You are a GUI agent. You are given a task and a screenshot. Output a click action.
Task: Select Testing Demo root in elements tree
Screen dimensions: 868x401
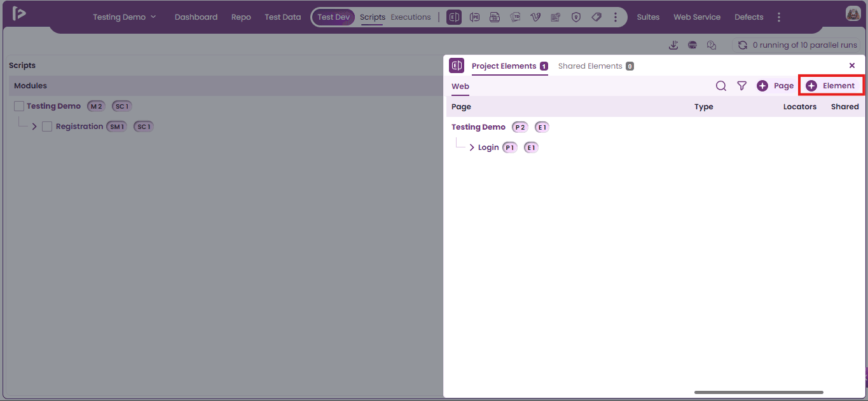pos(478,127)
